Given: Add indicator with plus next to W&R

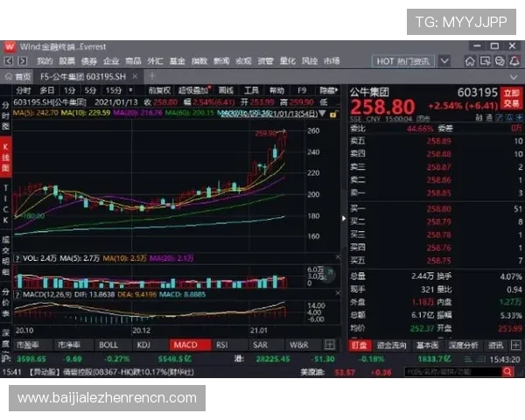Looking at the screenshot, I should coord(330,345).
